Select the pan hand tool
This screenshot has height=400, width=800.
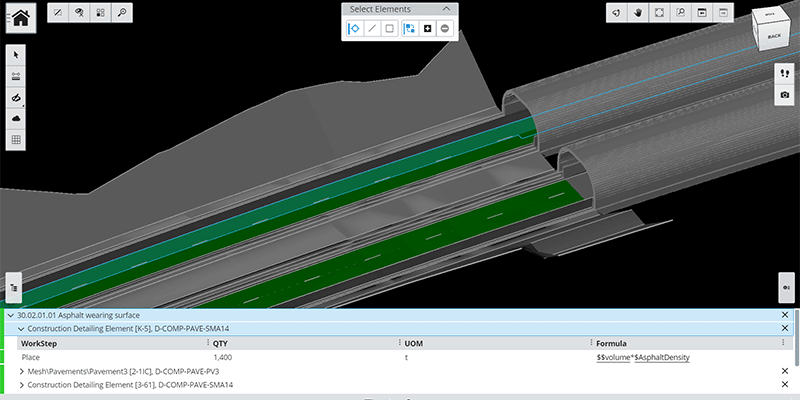[636, 13]
